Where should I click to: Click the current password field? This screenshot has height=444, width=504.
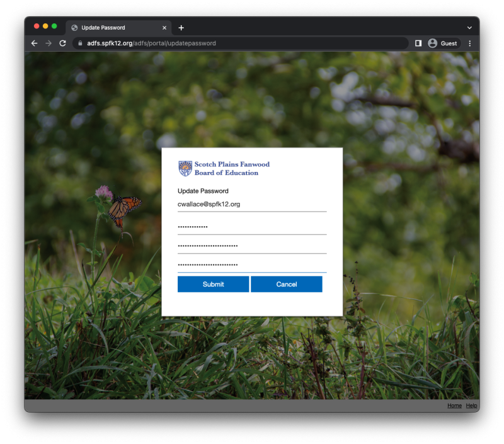(251, 225)
